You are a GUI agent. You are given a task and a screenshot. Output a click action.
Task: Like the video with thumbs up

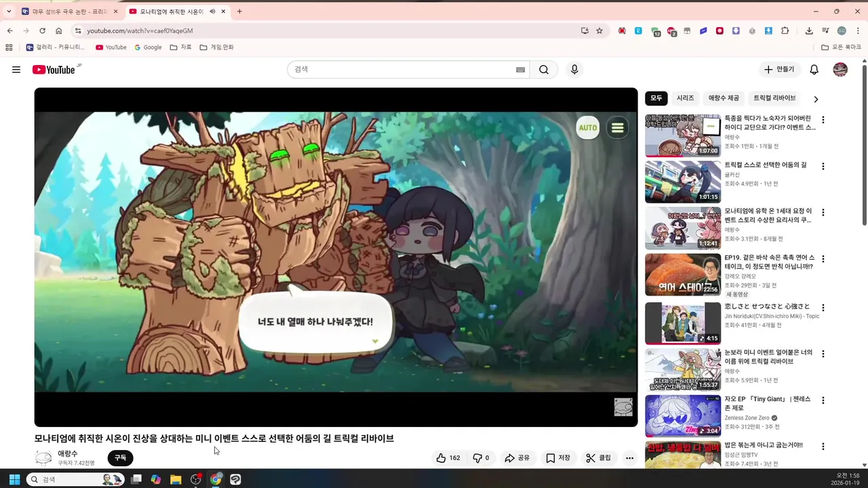tap(448, 458)
